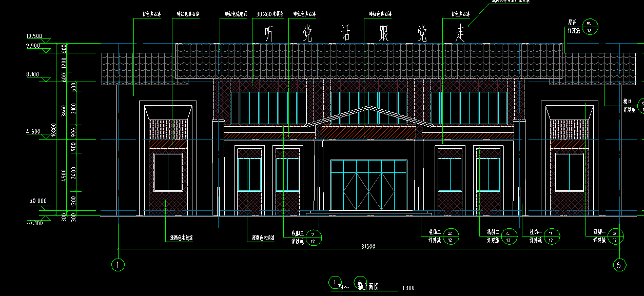Click detail callout bubble numbered 5 near the eave

click(x=590, y=27)
